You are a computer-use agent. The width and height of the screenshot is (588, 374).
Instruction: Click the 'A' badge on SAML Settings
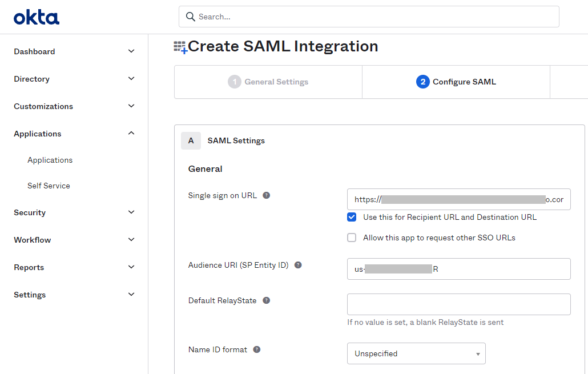[x=191, y=140]
